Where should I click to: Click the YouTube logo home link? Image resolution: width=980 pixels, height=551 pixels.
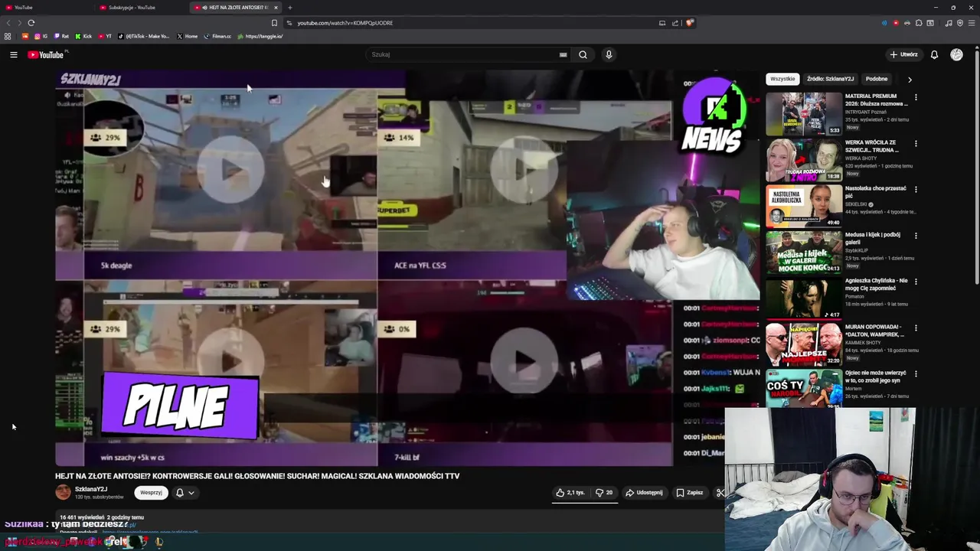coord(46,54)
